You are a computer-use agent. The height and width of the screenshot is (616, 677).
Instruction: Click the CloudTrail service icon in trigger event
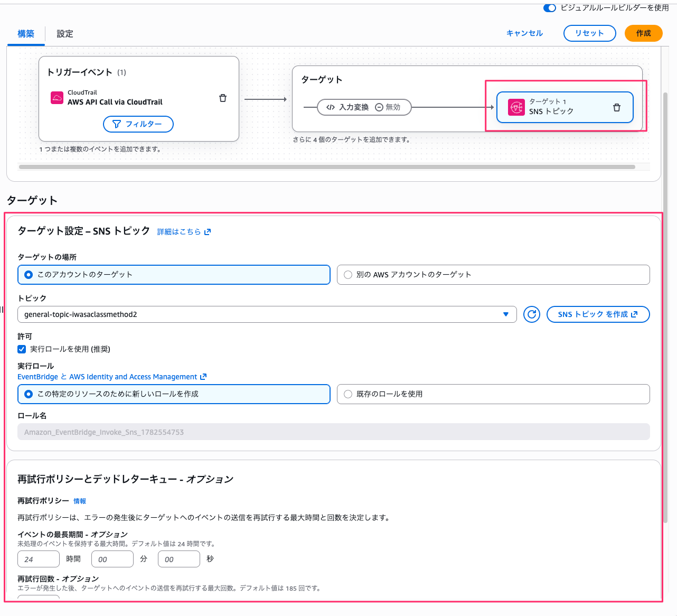coord(58,97)
